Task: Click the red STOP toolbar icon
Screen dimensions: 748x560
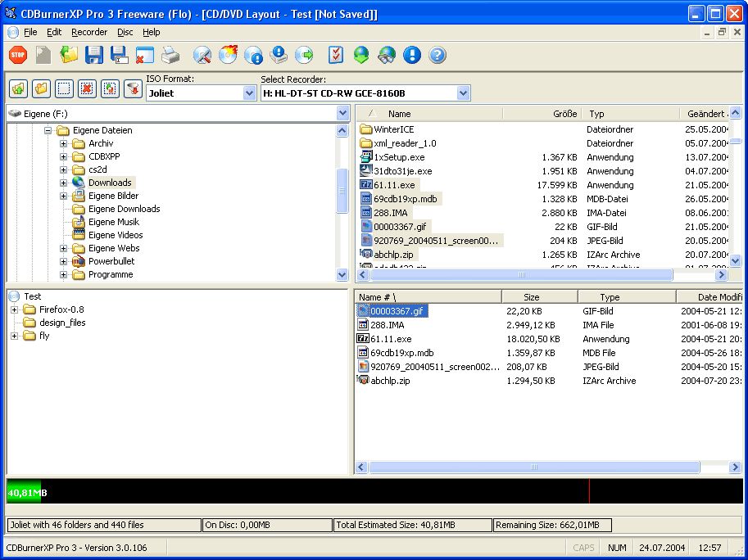Action: pos(18,56)
